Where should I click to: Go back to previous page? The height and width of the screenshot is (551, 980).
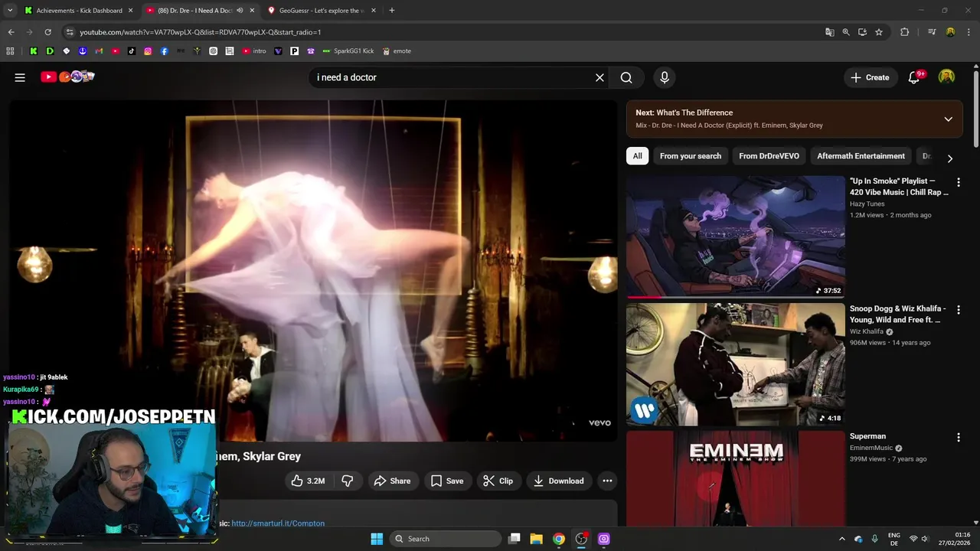coord(11,32)
